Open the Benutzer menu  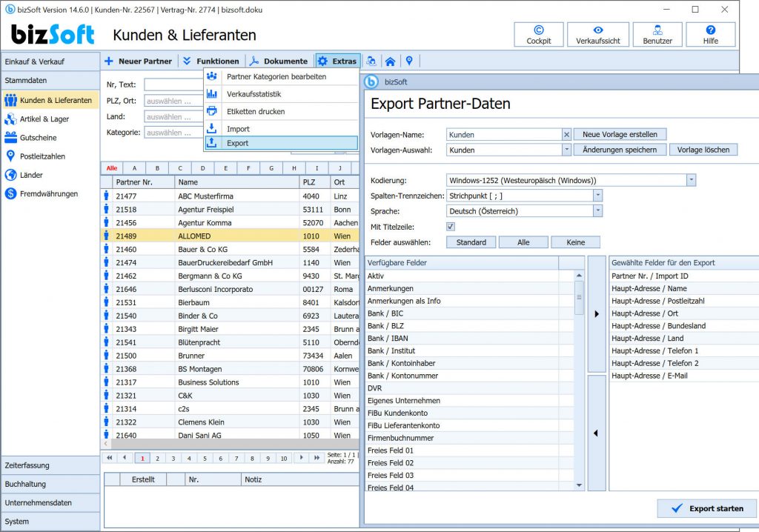(657, 35)
